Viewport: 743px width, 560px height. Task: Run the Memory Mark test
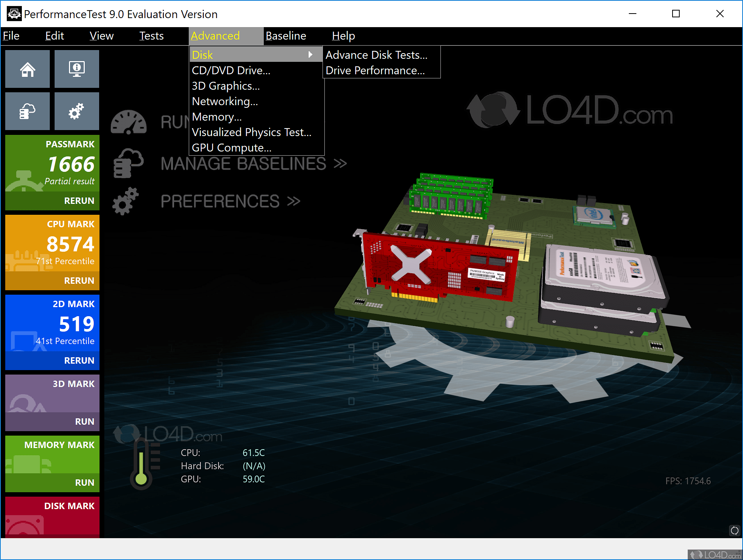[x=84, y=483]
